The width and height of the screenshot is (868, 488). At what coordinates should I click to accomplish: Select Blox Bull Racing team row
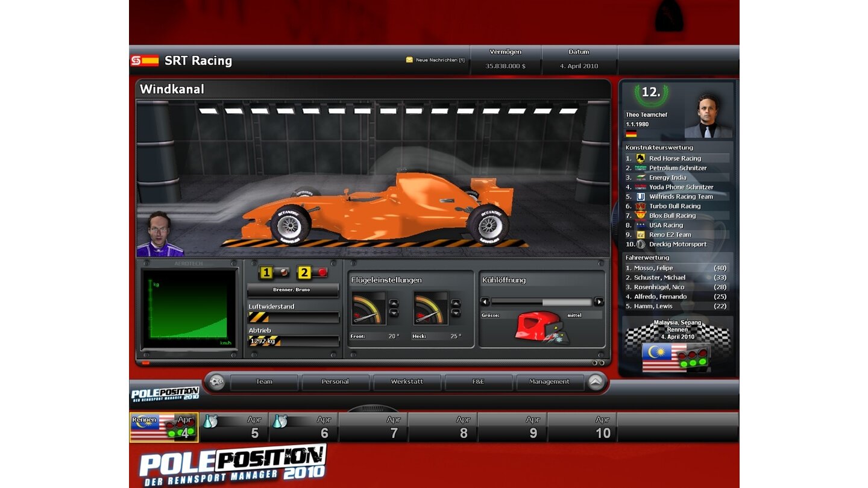point(676,216)
